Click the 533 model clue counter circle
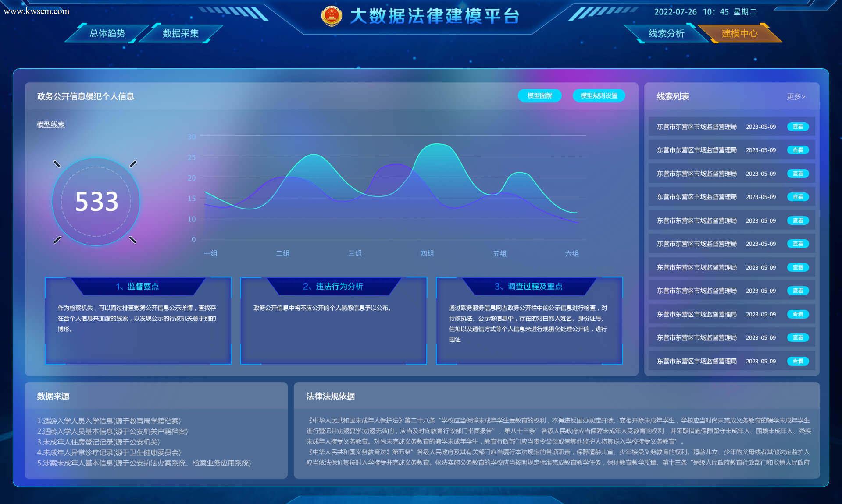 [x=96, y=202]
